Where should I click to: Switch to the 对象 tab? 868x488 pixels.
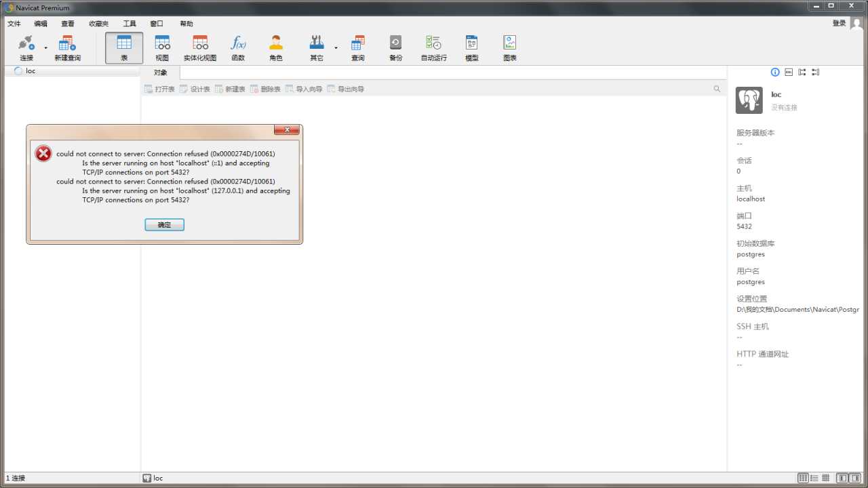160,73
